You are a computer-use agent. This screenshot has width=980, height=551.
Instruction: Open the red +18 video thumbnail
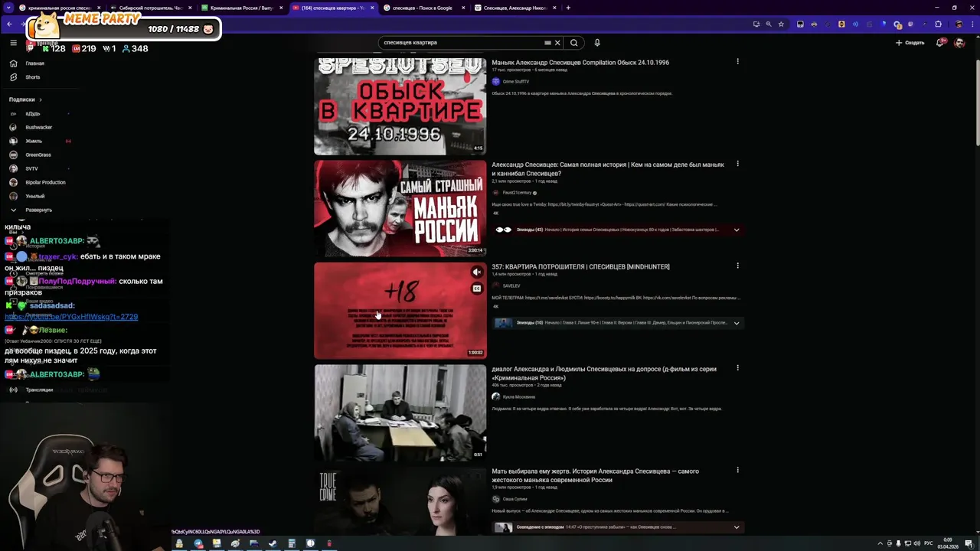click(x=400, y=311)
